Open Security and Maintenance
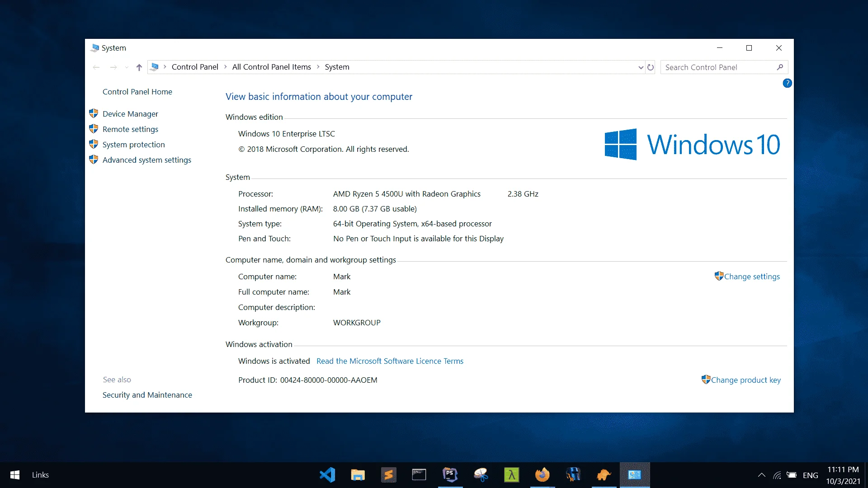The height and width of the screenshot is (488, 868). coord(147,395)
